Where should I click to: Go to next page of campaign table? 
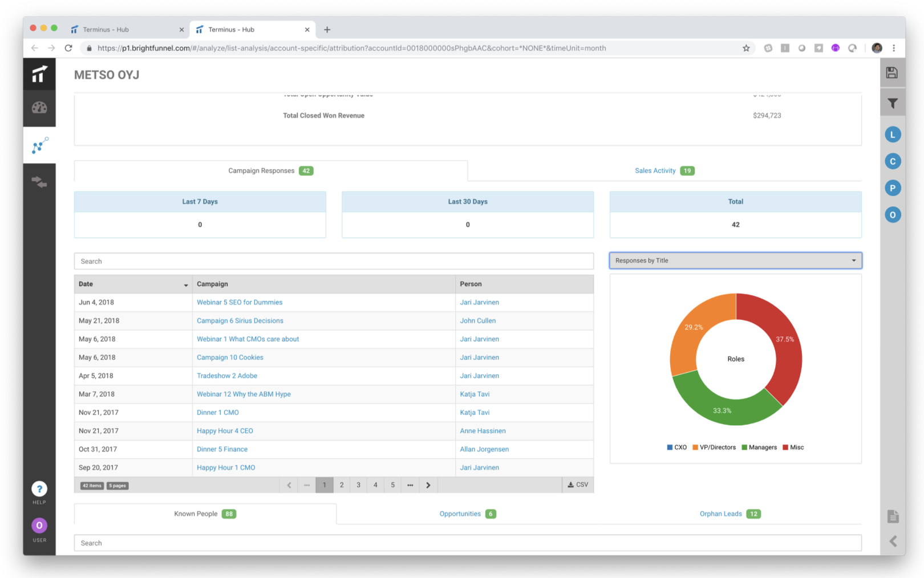click(428, 485)
